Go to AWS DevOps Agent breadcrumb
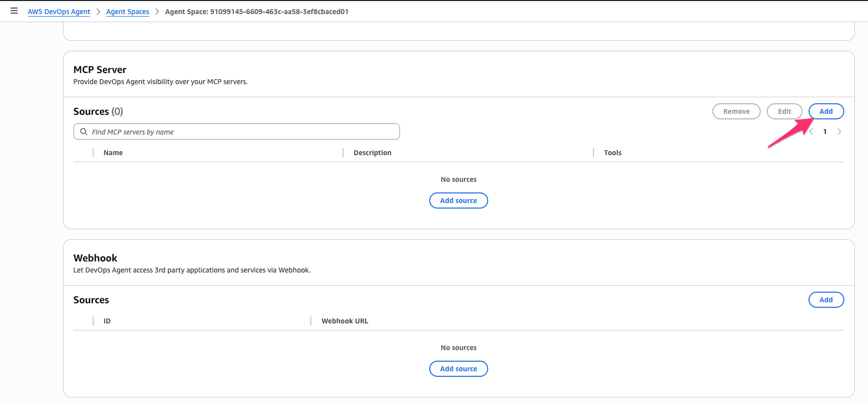Image resolution: width=868 pixels, height=403 pixels. tap(59, 12)
